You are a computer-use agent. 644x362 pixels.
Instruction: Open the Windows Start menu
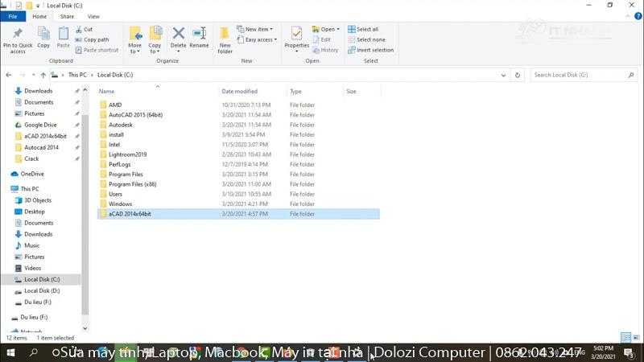(11, 352)
